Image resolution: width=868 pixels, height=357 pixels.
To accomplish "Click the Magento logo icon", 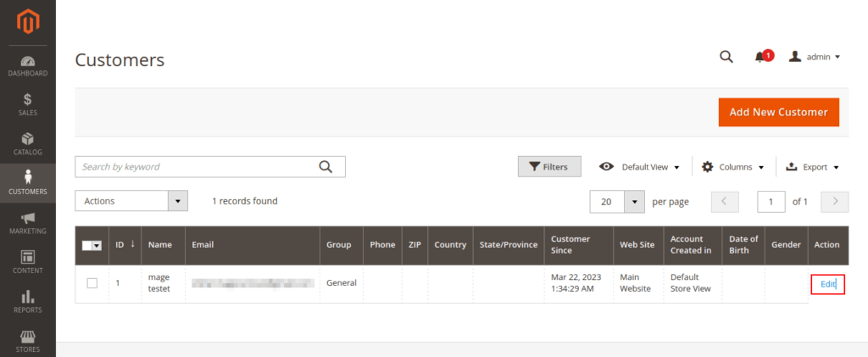I will [28, 21].
